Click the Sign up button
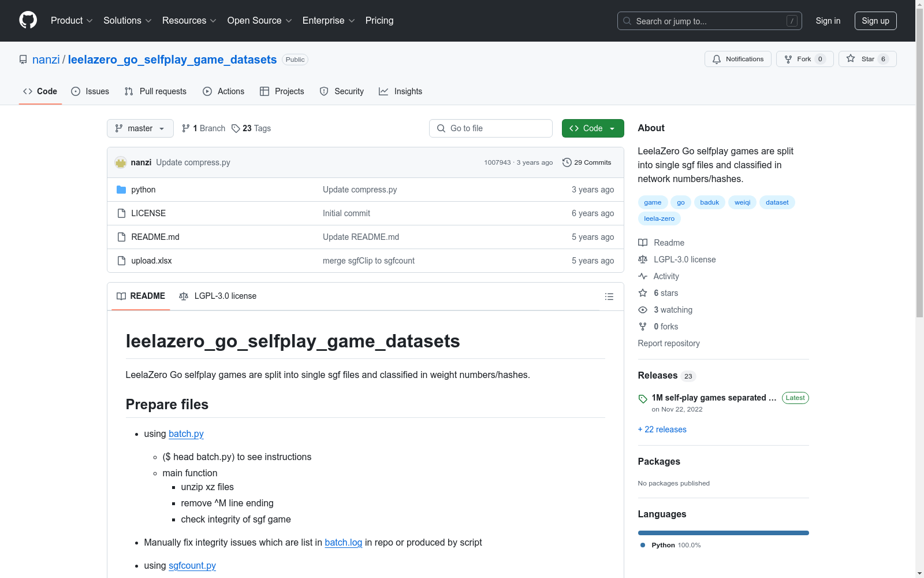This screenshot has width=924, height=578. tap(875, 21)
